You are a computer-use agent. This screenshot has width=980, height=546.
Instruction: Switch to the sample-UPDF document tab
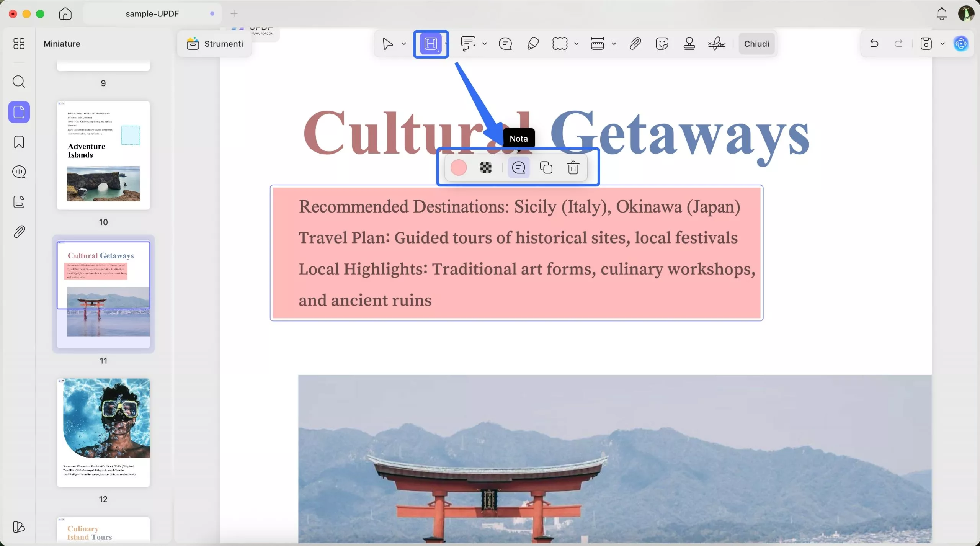click(152, 14)
